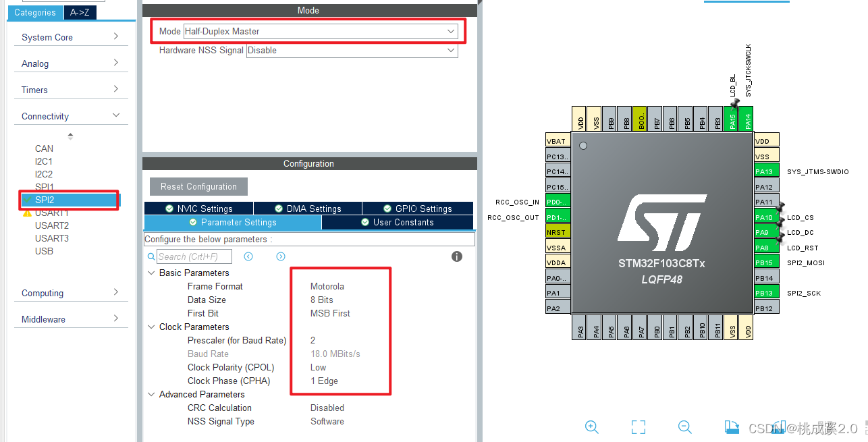
Task: Click pin PD0 for RCC_OSC_IN
Action: [x=558, y=202]
